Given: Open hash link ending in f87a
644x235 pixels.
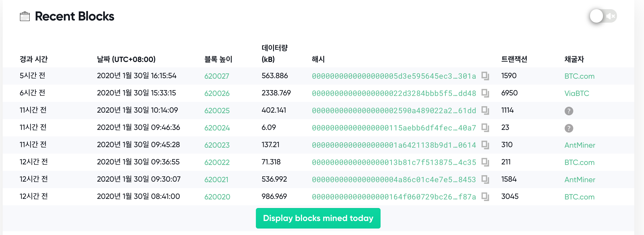Looking at the screenshot, I should 394,197.
